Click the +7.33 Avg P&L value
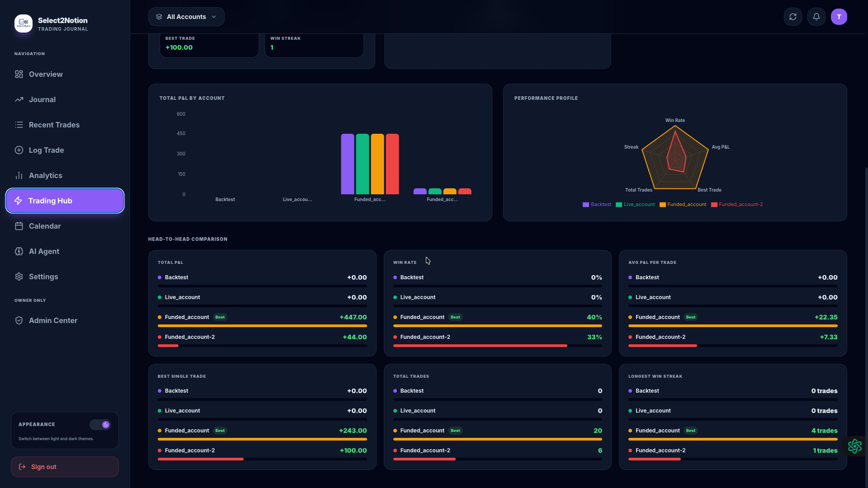This screenshot has height=488, width=868. pos(828,337)
